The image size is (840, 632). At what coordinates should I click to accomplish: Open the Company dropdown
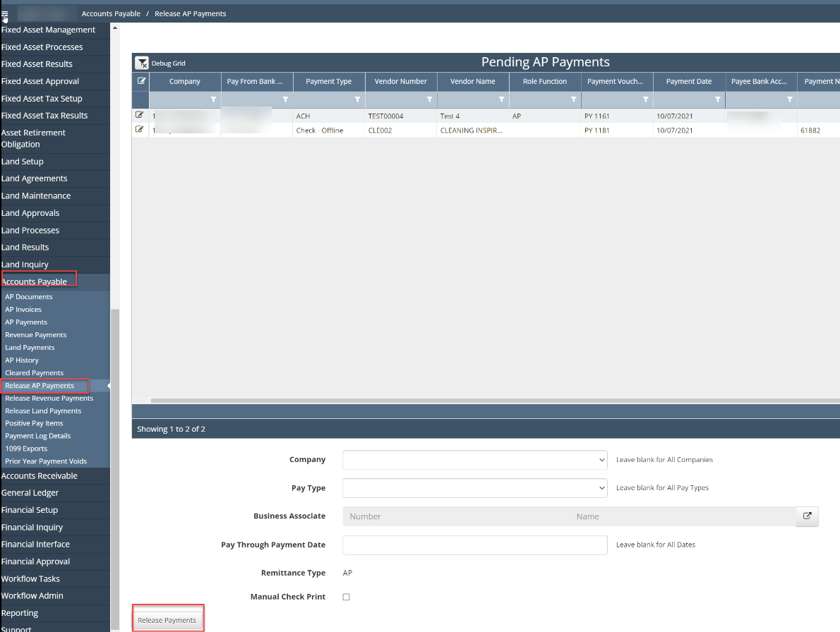point(474,460)
